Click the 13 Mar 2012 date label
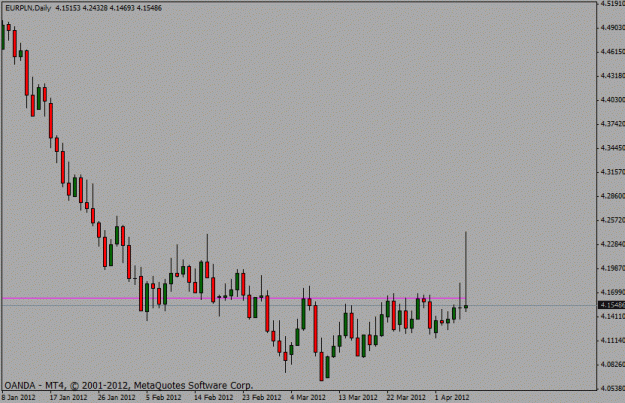The image size is (625, 403). (x=358, y=397)
